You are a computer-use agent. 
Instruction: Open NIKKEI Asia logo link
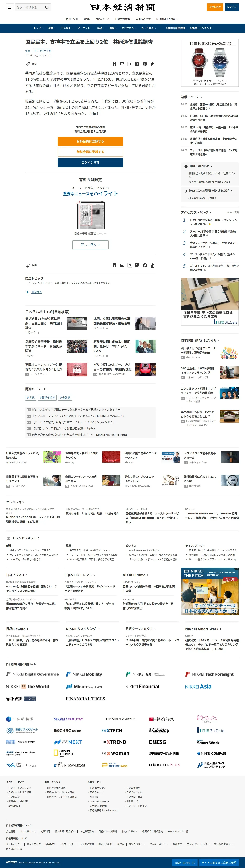198,686
